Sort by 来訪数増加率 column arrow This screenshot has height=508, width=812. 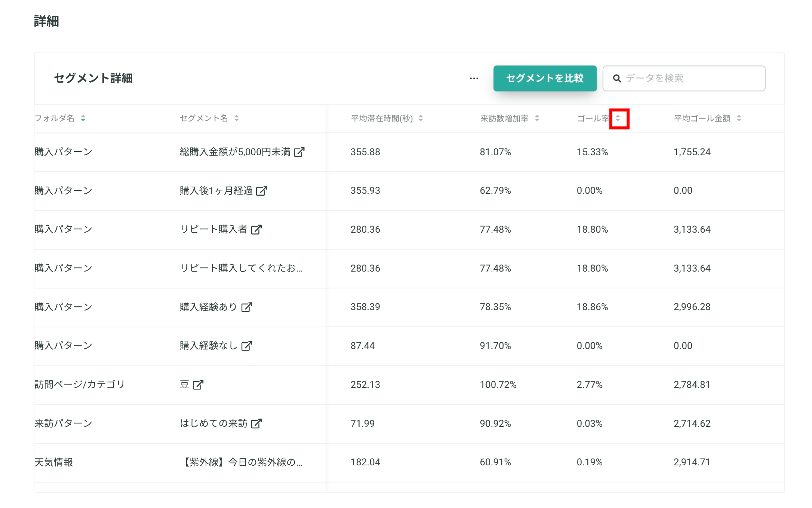(x=537, y=118)
